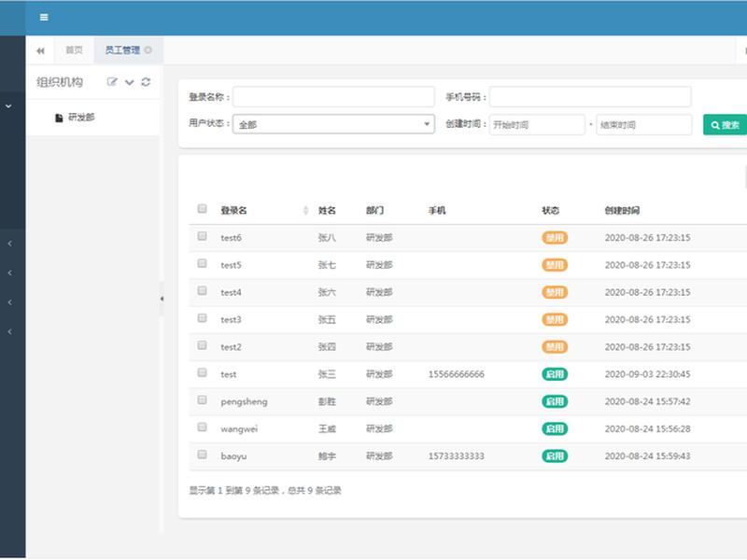Switch to the 员工管理 tab
The image size is (747, 560).
click(x=122, y=50)
